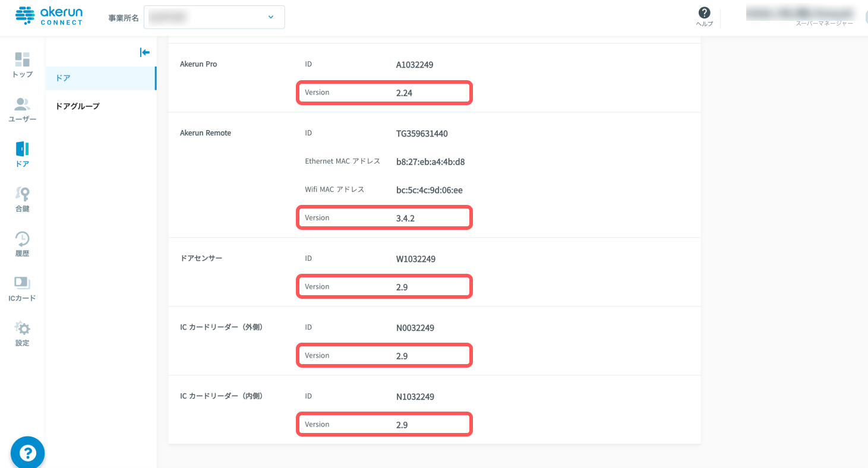Open 設定 settings gear icon
The image size is (868, 468).
pyautogui.click(x=23, y=328)
